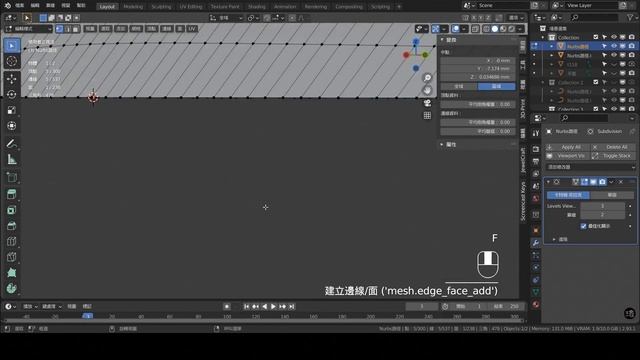Toggle X-ray view button
Screen dimensions: 640x360
tap(475, 29)
